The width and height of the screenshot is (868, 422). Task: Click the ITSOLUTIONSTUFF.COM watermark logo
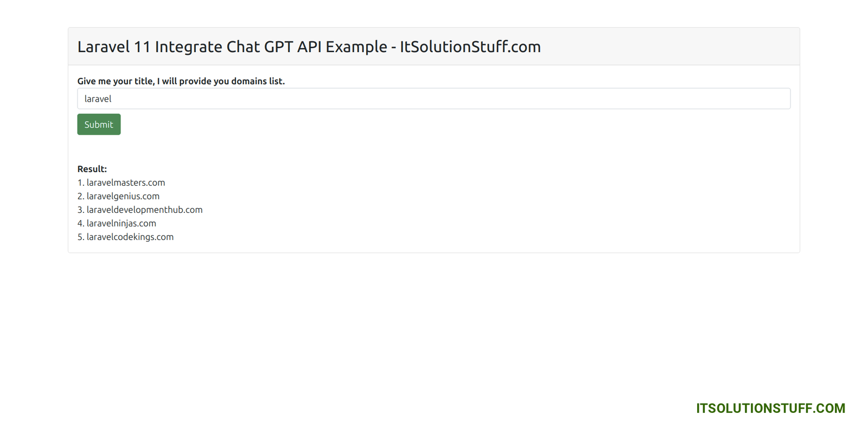[x=770, y=408]
